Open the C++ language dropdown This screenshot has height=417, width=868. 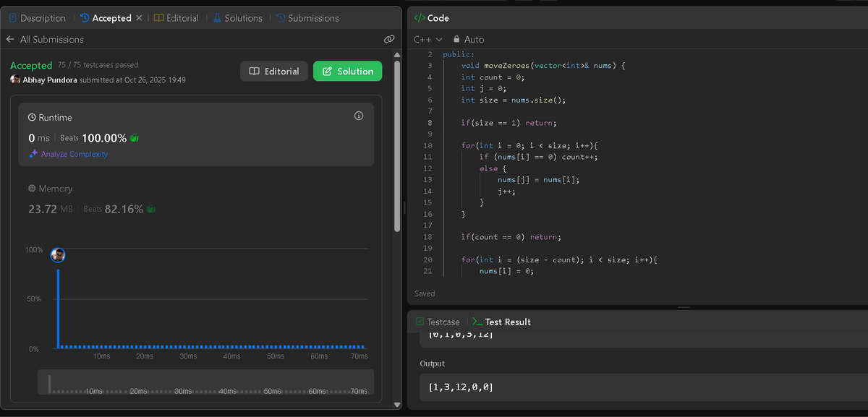(427, 39)
